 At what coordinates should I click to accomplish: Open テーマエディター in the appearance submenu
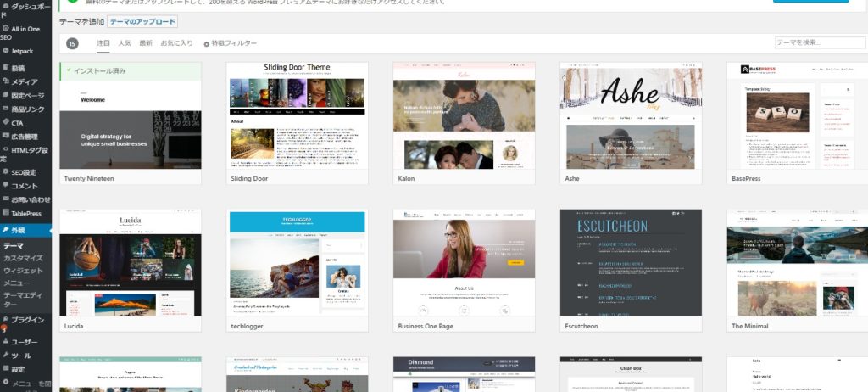coord(23,300)
